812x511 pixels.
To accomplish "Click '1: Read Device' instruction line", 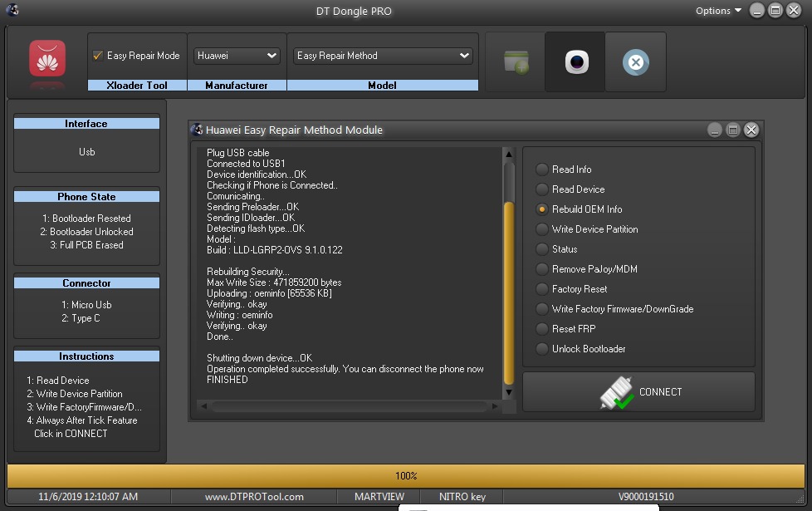I will click(58, 381).
